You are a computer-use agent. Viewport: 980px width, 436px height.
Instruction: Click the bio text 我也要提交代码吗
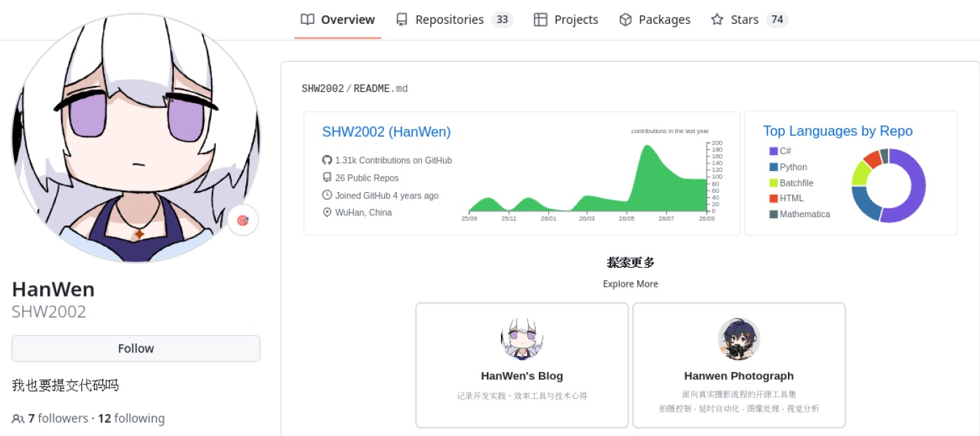(65, 386)
